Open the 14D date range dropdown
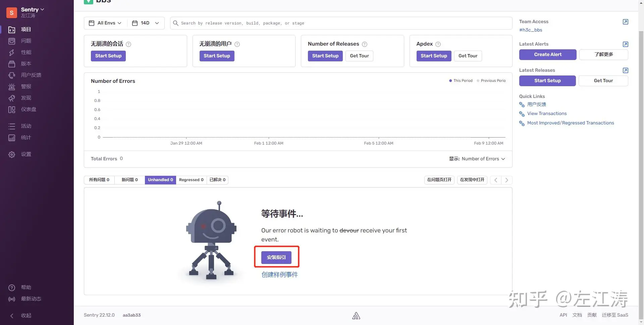The image size is (644, 325). [146, 23]
